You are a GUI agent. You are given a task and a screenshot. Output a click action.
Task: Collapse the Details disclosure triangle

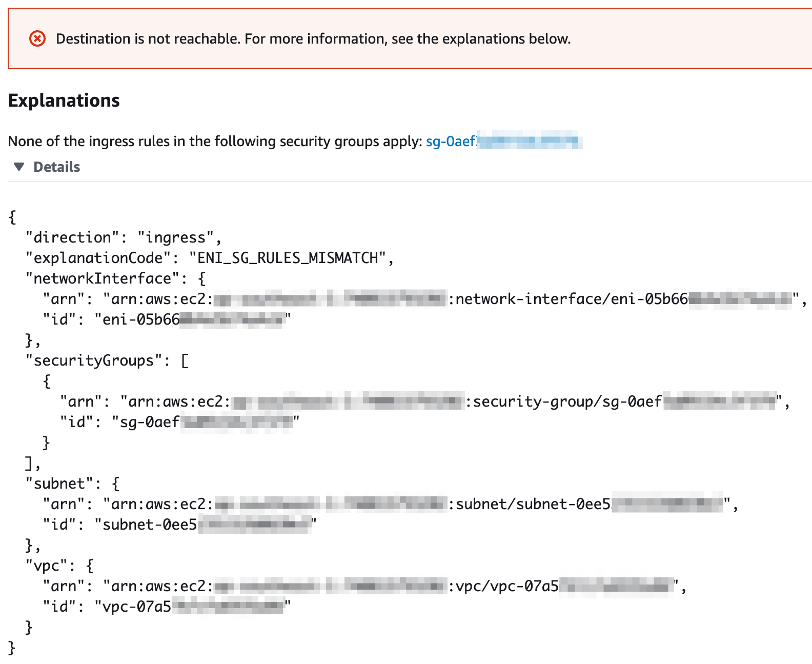[x=19, y=167]
